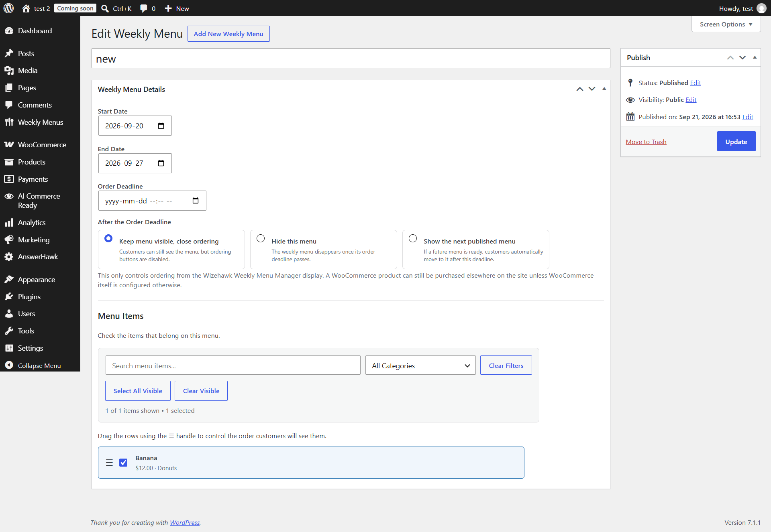
Task: Click Move to Trash link
Action: click(x=646, y=142)
